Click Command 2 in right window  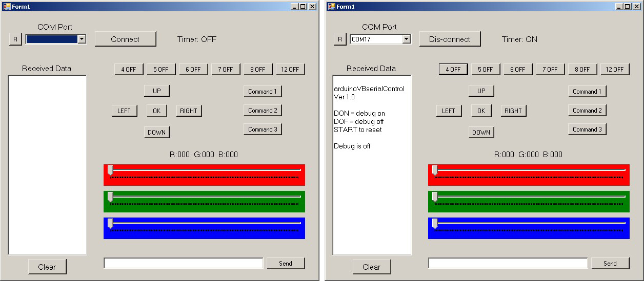point(587,110)
